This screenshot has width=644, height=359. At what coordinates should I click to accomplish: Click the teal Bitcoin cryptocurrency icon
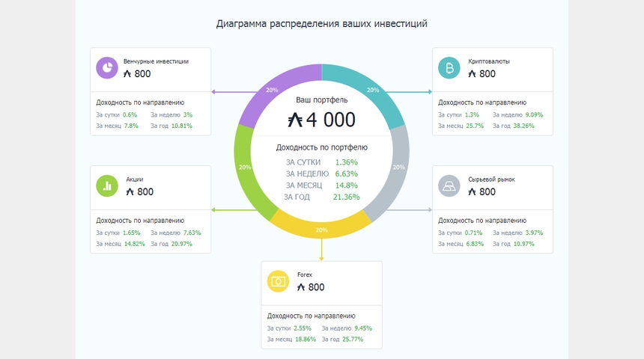449,68
